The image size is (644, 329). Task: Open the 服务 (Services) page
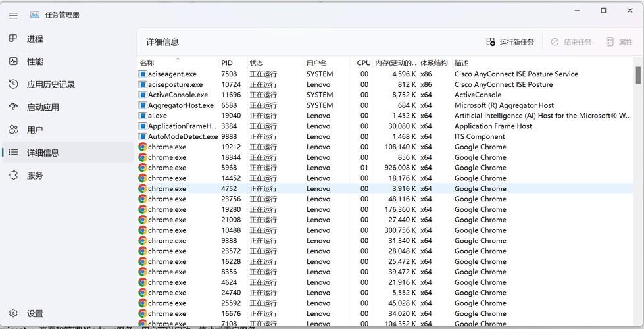click(x=67, y=176)
